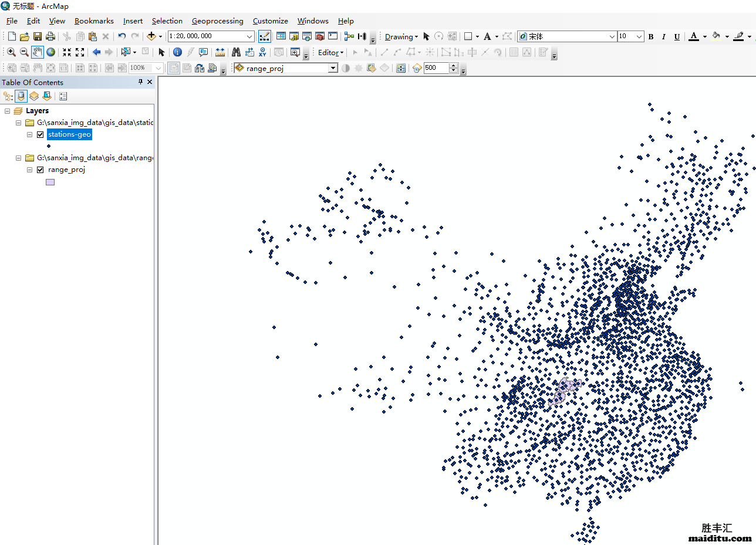Open ArcToolbox window
Viewport: 756px width, 545px height.
320,36
